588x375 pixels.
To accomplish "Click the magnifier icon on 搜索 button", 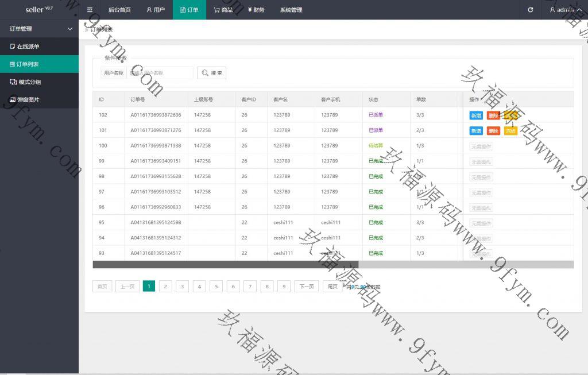I will point(205,73).
